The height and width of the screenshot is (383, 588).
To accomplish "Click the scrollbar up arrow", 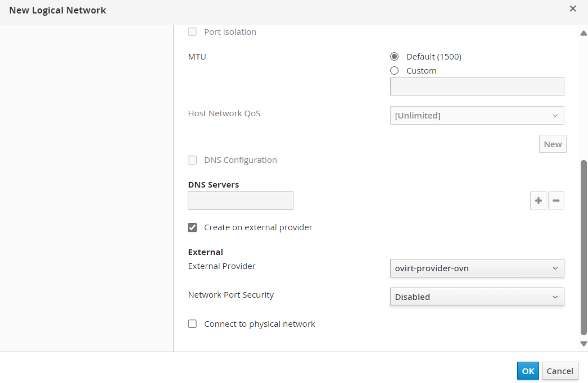I will [584, 33].
